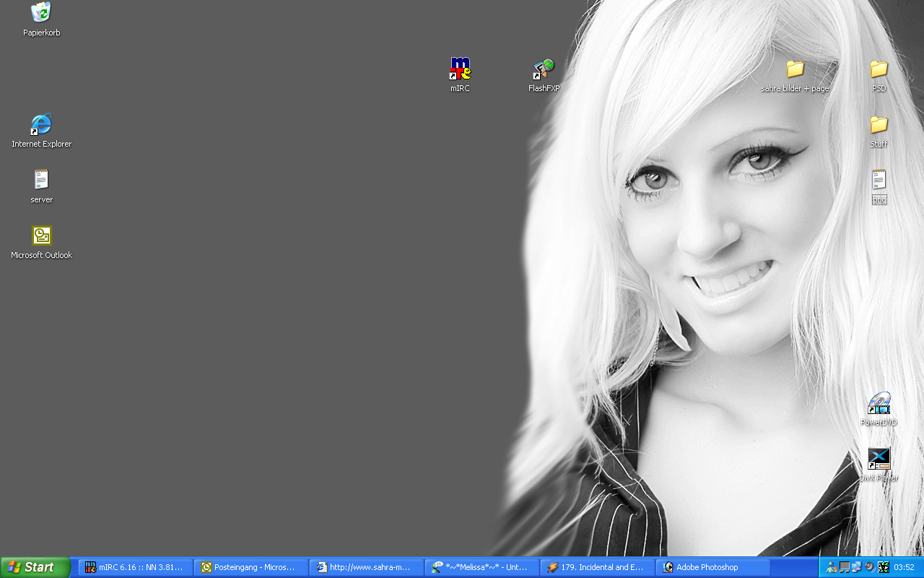
Task: Switch to Adobe Photoshop in taskbar
Action: 712,567
